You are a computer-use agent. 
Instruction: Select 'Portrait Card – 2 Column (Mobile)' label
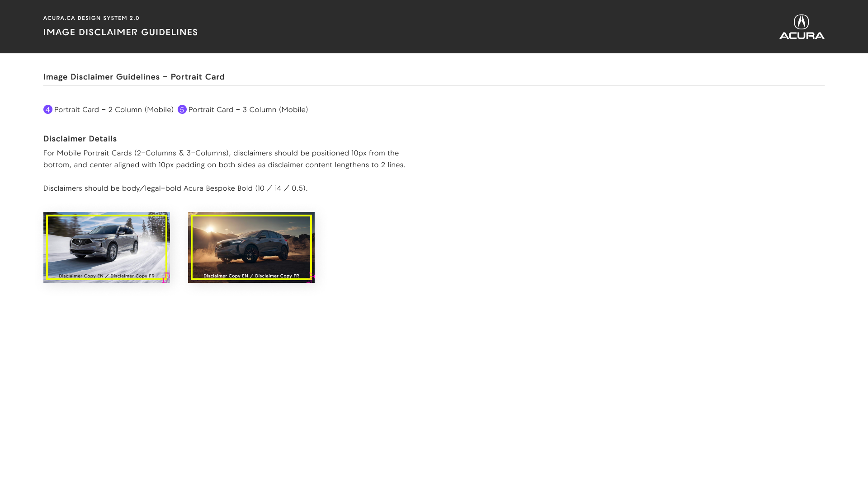click(x=114, y=110)
